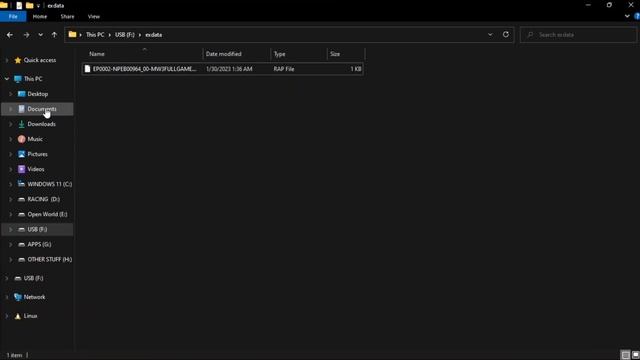Open the Share ribbon tab
This screenshot has width=640, height=360.
(67, 17)
